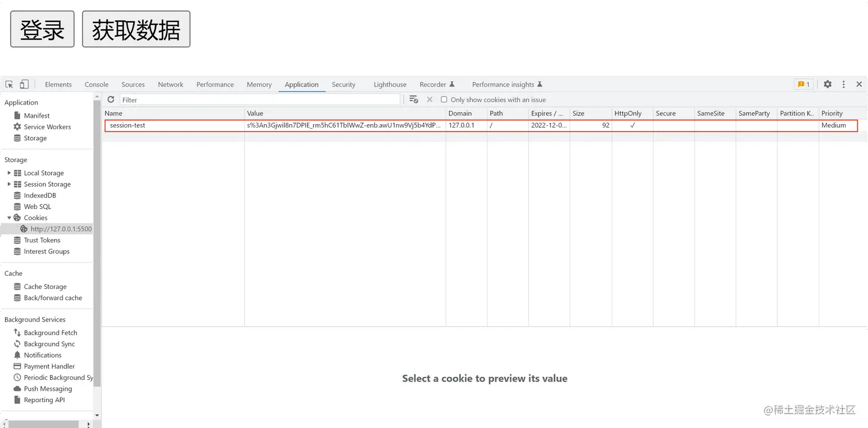The height and width of the screenshot is (428, 868).
Task: Click the 127.0.0.1 domain cell
Action: click(x=466, y=125)
